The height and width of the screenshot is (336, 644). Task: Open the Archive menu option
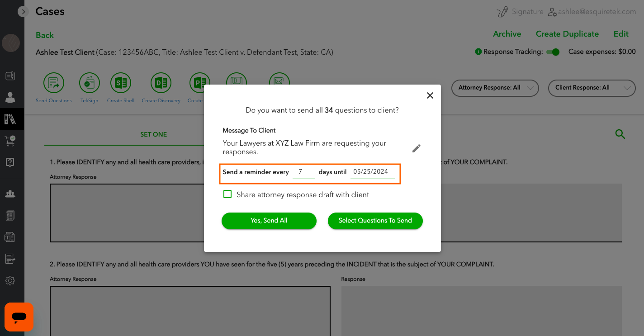click(x=507, y=34)
